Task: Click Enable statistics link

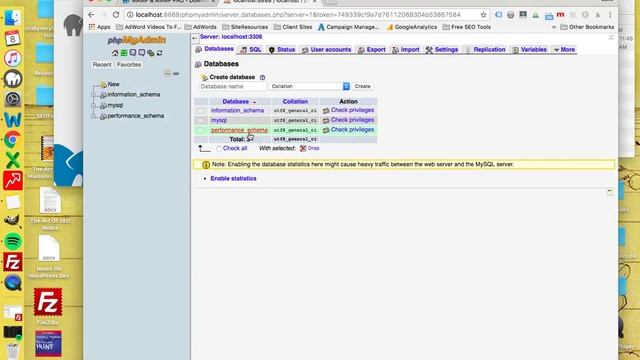Action: 233,178
